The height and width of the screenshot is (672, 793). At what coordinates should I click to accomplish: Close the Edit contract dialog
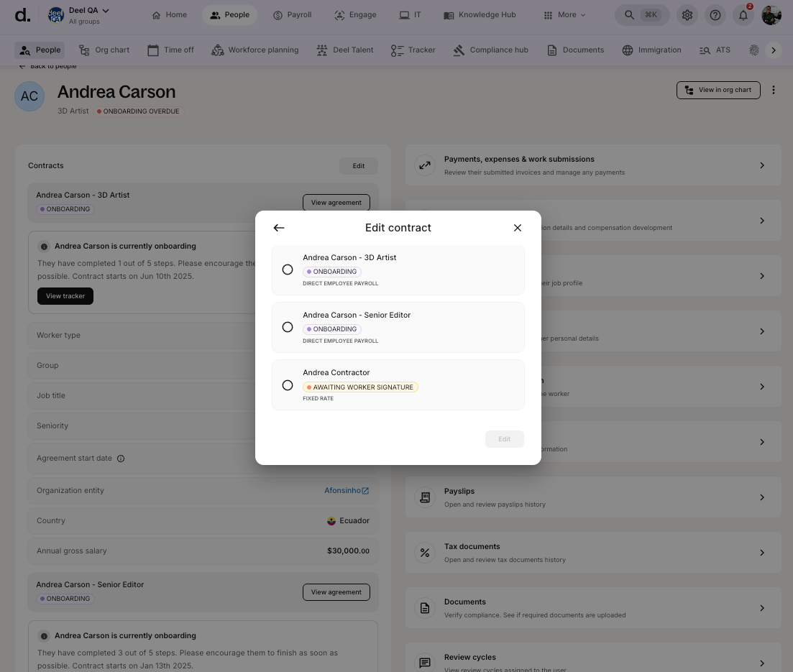click(x=517, y=228)
